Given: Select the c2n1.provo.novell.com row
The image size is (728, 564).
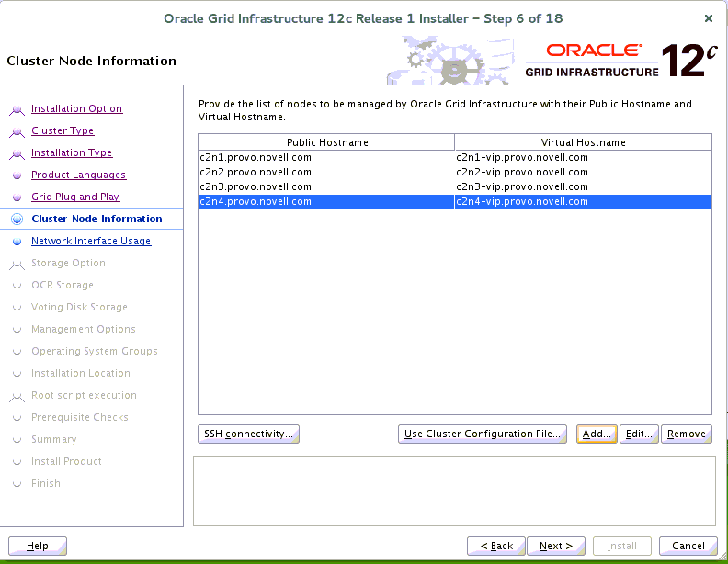Looking at the screenshot, I should click(x=256, y=157).
